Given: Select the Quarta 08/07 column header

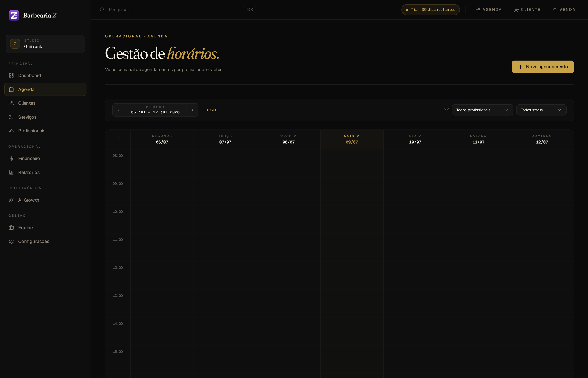Looking at the screenshot, I should click(289, 139).
